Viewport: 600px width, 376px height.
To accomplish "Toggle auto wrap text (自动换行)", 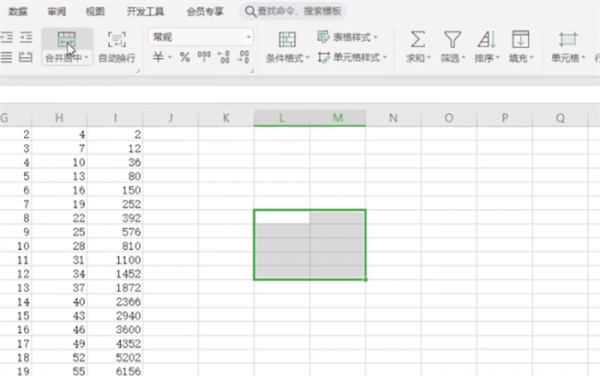I will pos(117,47).
